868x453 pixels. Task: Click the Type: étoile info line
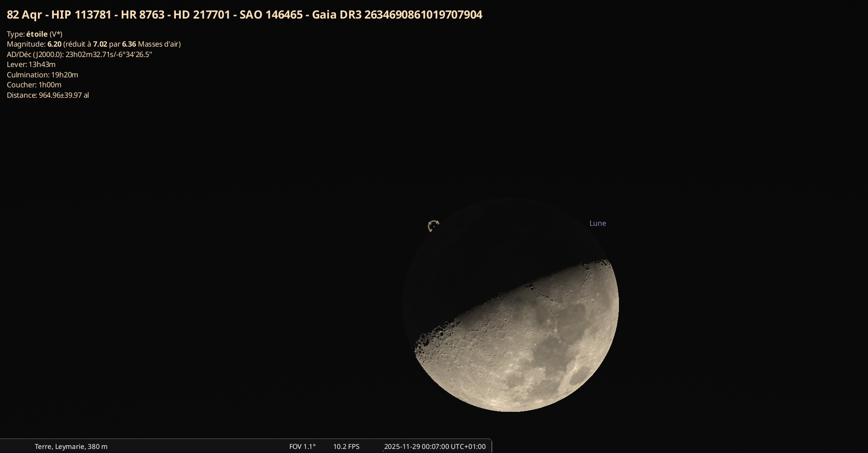(x=34, y=34)
